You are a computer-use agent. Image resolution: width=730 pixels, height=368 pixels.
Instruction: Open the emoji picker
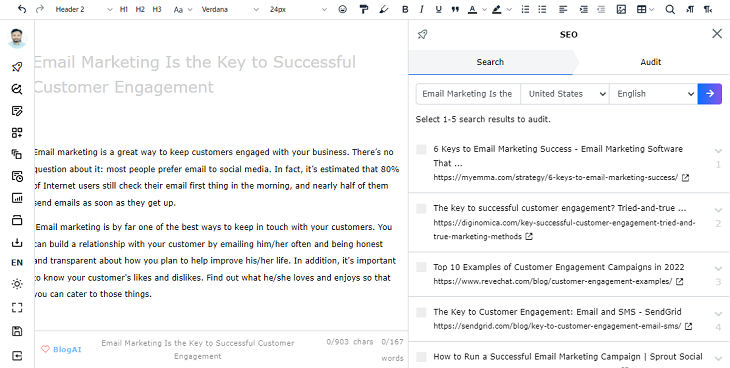(343, 9)
